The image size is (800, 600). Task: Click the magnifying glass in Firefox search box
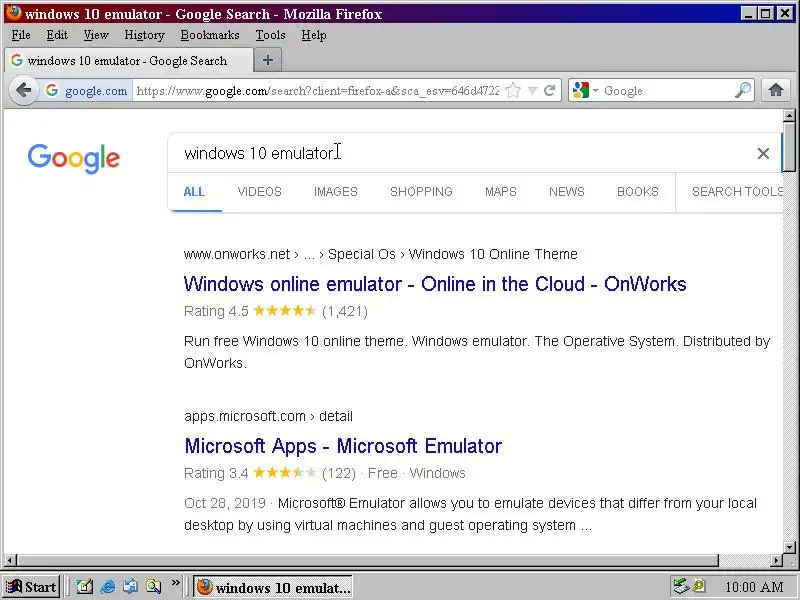[x=743, y=90]
